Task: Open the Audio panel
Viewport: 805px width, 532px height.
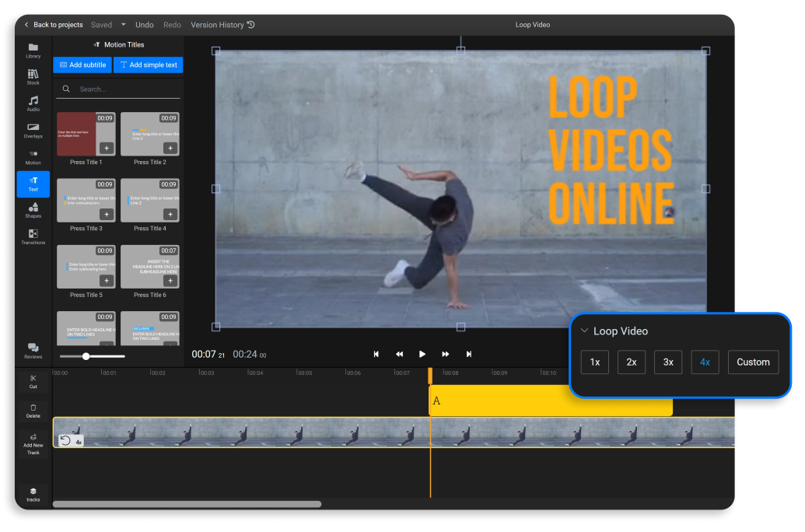Action: 32,103
